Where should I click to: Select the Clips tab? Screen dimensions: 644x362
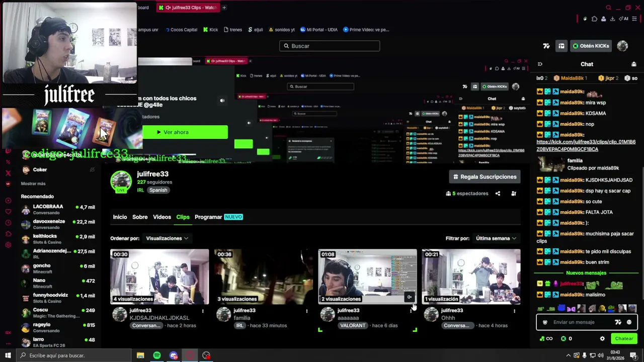pos(183,217)
